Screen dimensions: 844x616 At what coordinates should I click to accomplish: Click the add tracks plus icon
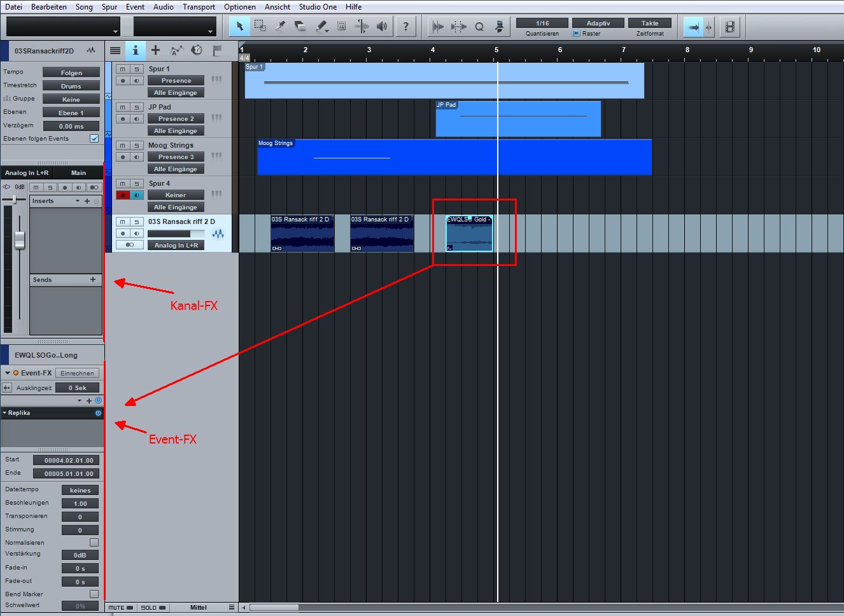[155, 50]
